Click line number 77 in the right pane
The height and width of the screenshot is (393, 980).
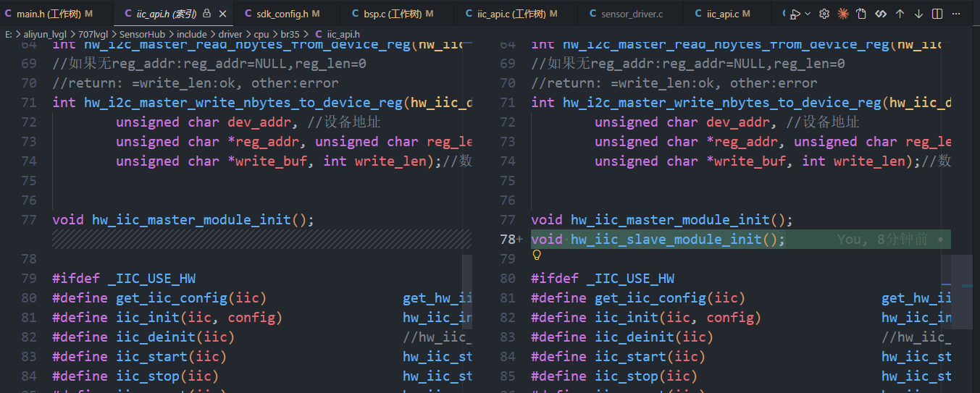(x=507, y=220)
